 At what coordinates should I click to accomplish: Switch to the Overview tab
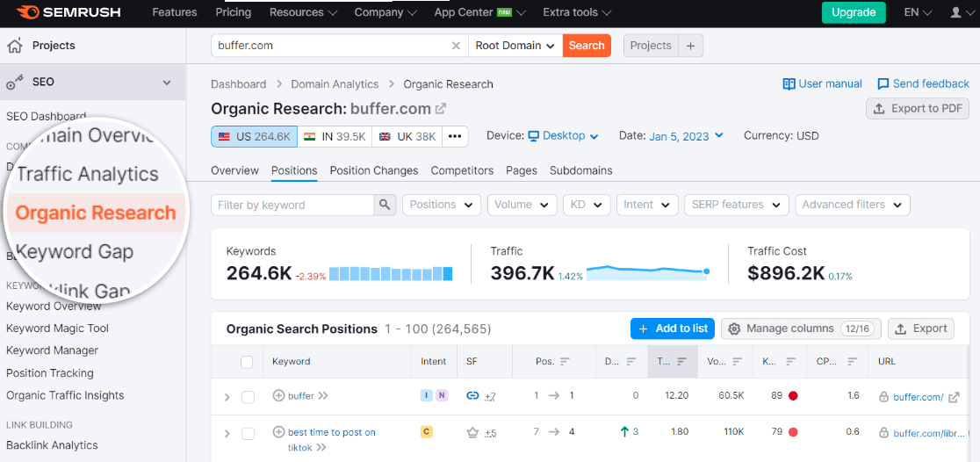(234, 170)
